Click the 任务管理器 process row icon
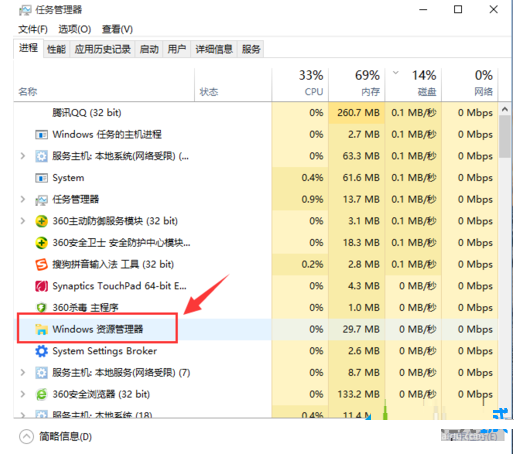This screenshot has width=515, height=455. tap(41, 200)
